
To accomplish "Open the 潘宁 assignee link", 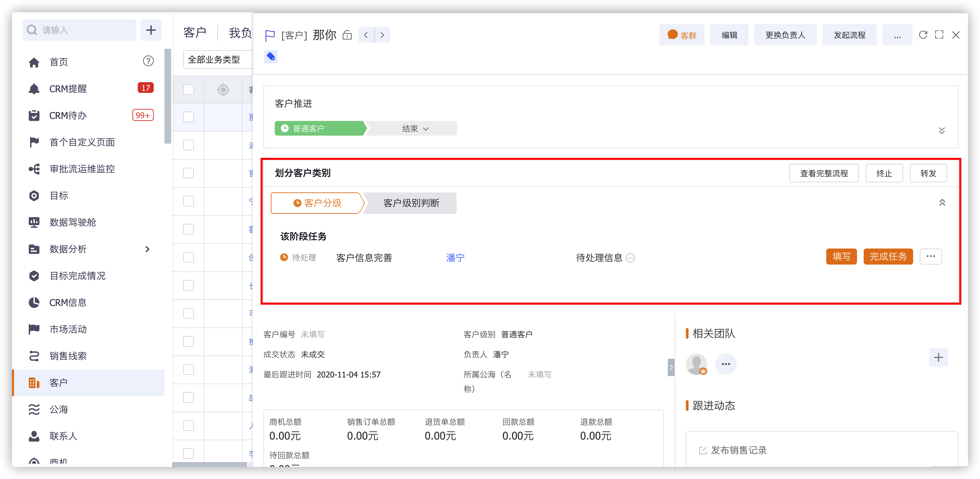I will point(455,258).
